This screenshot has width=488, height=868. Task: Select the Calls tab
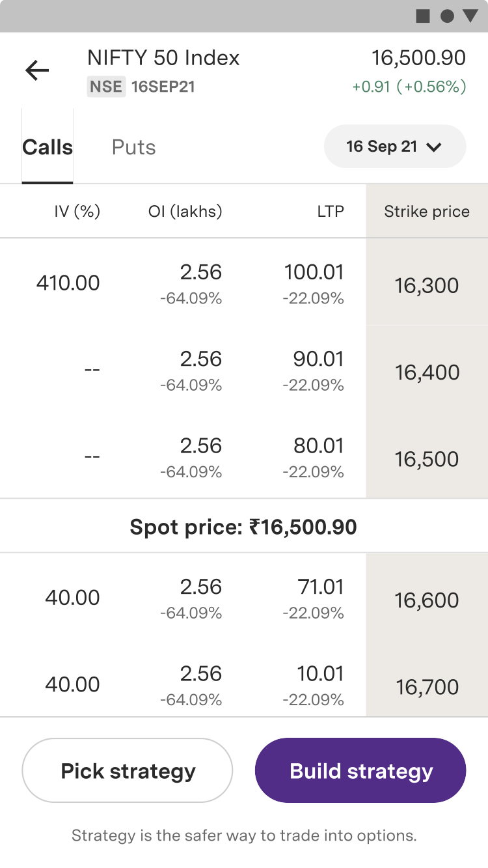tap(47, 147)
